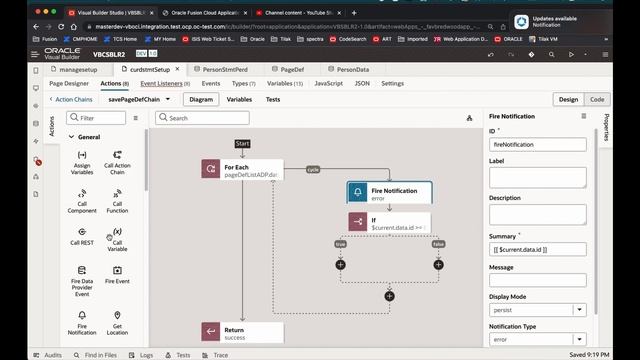Image resolution: width=640 pixels, height=360 pixels.
Task: Switch to the PersonStmtPerd editor tab
Action: 221,69
